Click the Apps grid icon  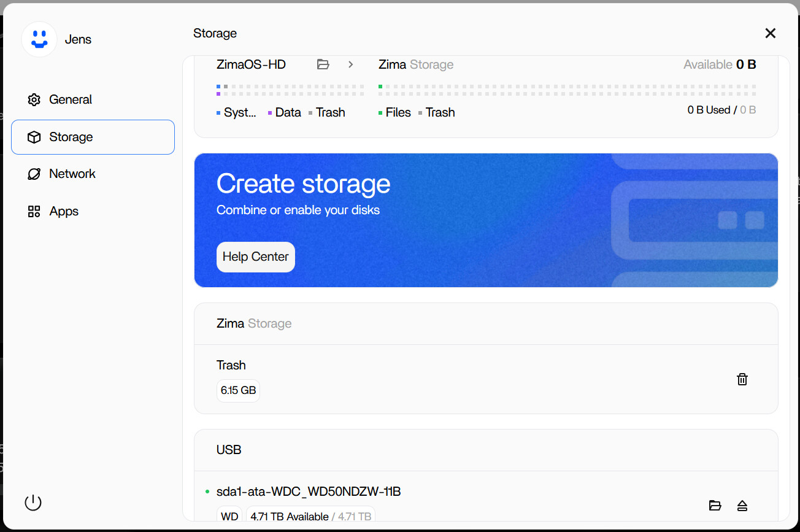point(34,212)
